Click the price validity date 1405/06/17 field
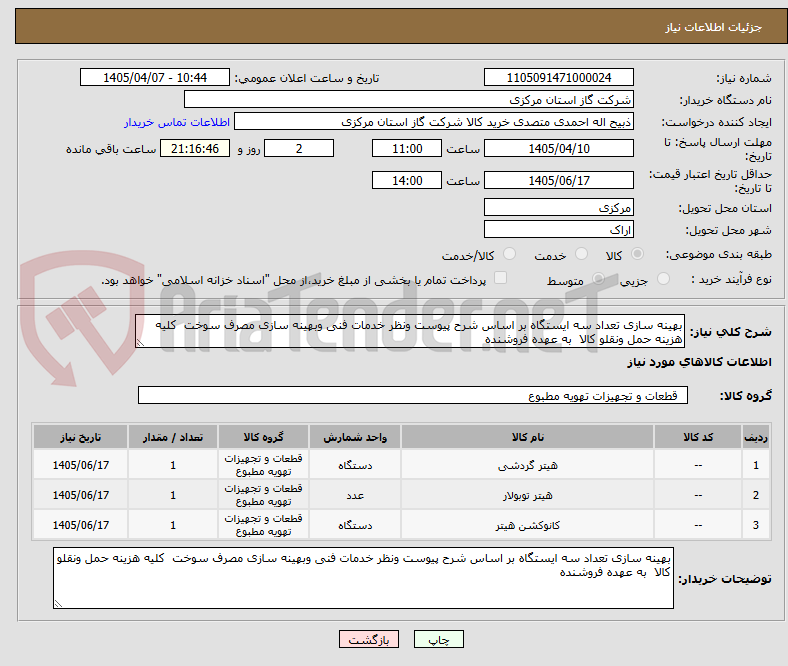Image resolution: width=788 pixels, height=666 pixels. click(559, 180)
